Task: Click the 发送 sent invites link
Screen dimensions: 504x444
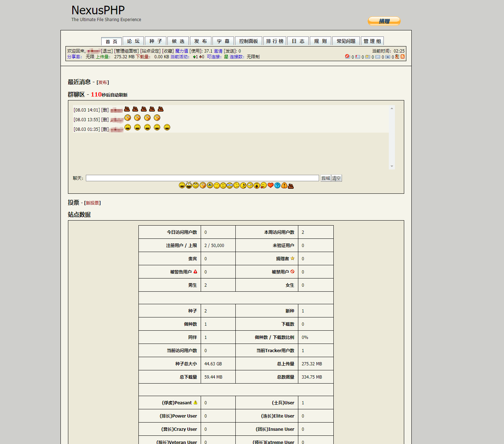Action: (230, 51)
